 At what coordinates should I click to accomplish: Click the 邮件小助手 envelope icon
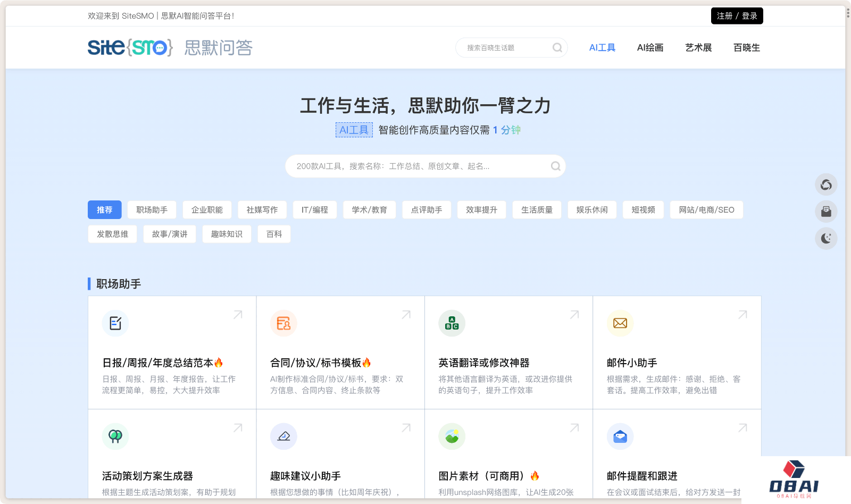pyautogui.click(x=620, y=323)
